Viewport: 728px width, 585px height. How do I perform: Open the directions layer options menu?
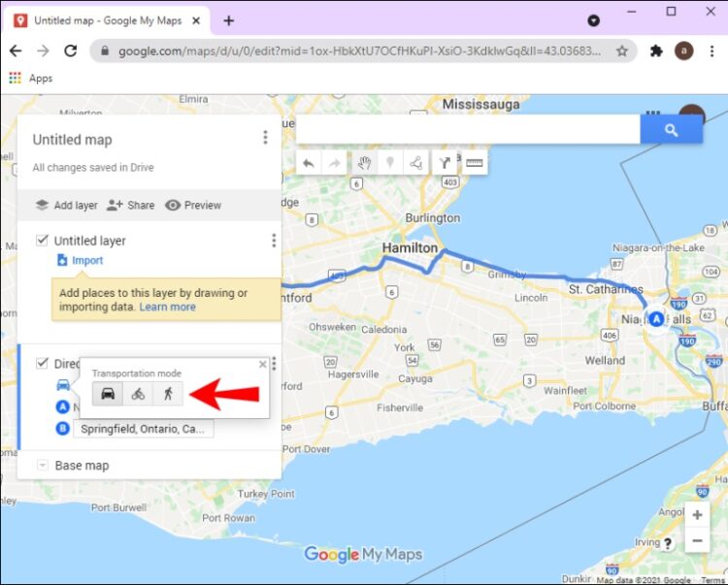pyautogui.click(x=274, y=363)
